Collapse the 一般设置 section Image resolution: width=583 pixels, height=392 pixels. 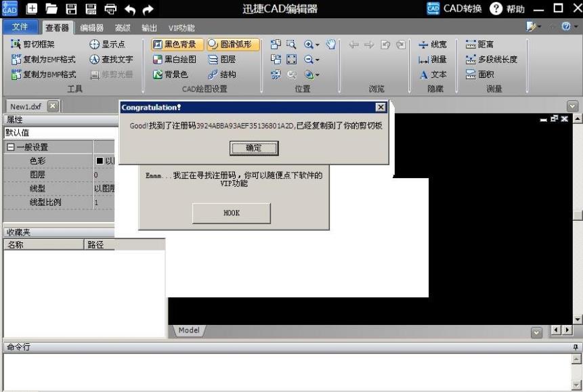pyautogui.click(x=11, y=148)
